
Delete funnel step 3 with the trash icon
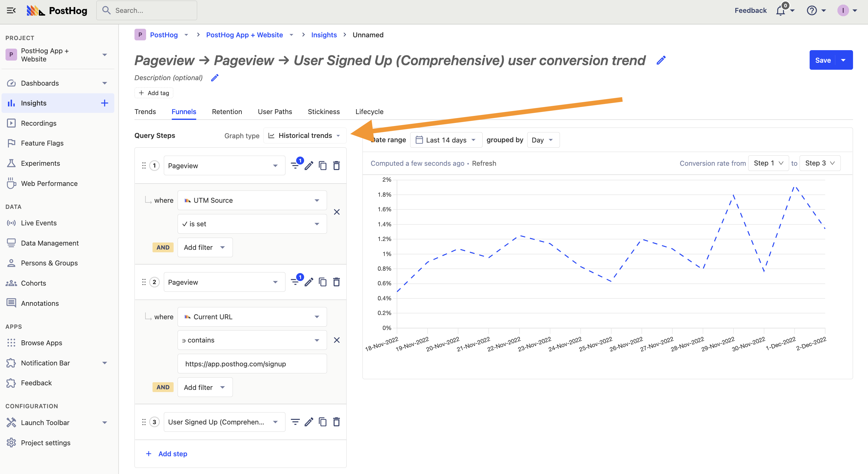[x=336, y=422]
